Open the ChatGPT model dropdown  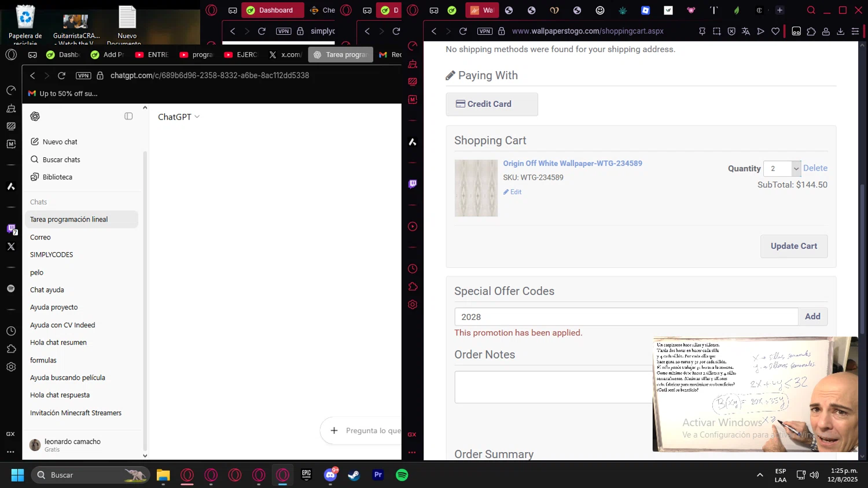pos(179,117)
